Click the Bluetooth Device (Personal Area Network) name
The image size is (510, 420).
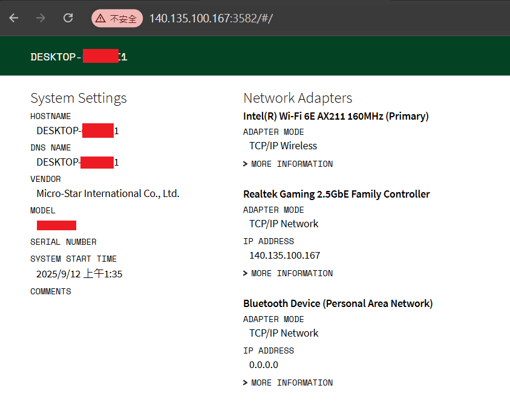pyautogui.click(x=338, y=303)
